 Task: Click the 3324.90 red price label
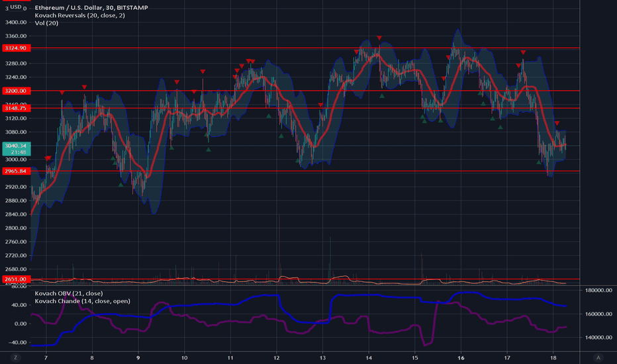click(16, 48)
